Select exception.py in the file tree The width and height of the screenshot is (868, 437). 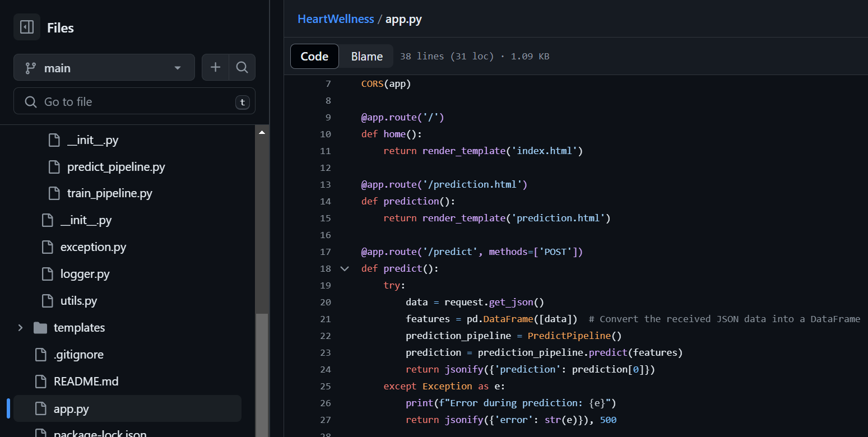click(93, 247)
